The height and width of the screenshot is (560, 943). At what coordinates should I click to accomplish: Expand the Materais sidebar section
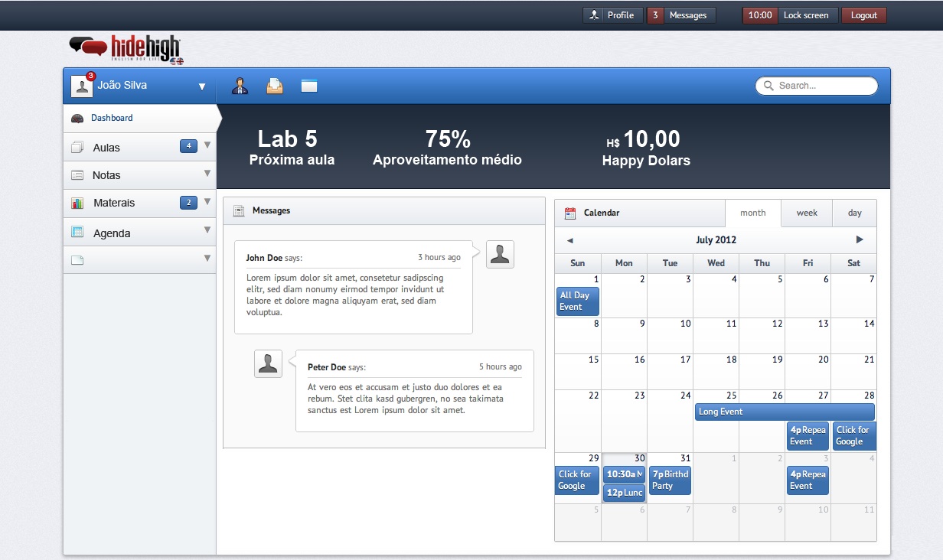(x=207, y=201)
